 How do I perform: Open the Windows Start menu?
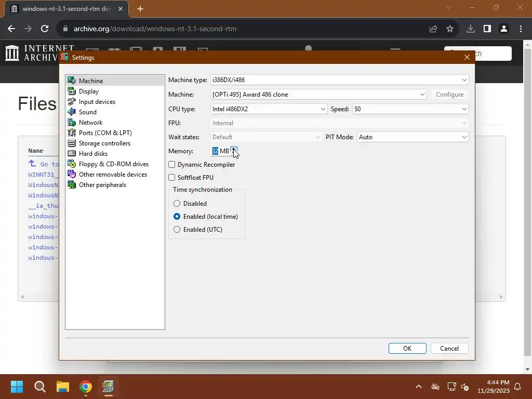coord(17,387)
